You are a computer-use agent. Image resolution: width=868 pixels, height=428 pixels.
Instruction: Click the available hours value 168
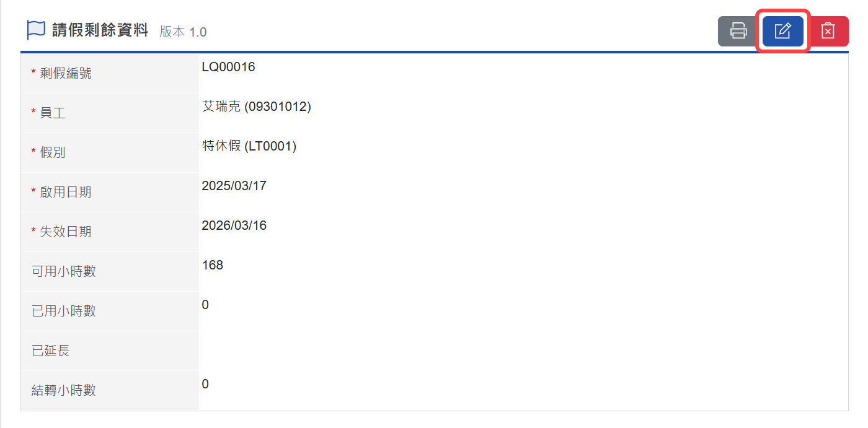coord(213,265)
